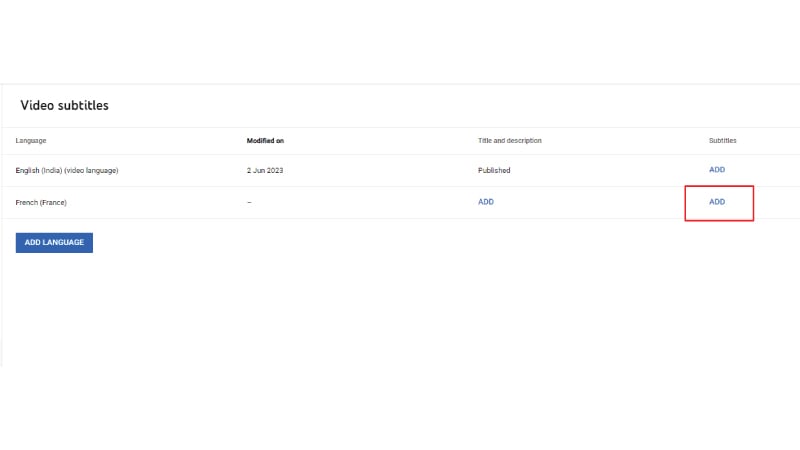800x450 pixels.
Task: Add subtitles for French (France)
Action: [x=717, y=202]
